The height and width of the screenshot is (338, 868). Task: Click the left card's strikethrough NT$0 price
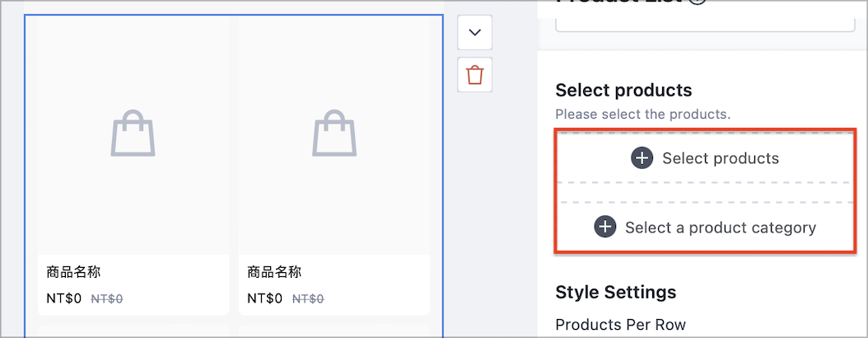pyautogui.click(x=107, y=299)
